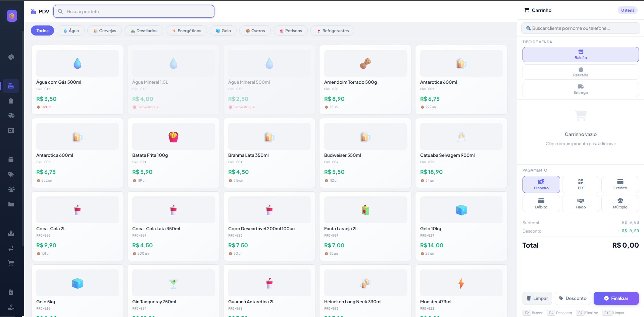
Task: Add Coca-Cola Lata 350ml to the cart
Action: [x=174, y=226]
